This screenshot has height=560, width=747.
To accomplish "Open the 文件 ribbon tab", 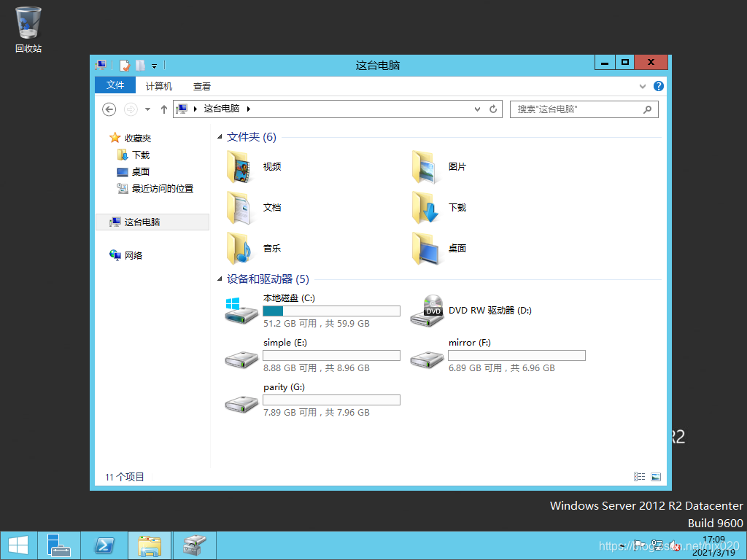I will click(115, 85).
